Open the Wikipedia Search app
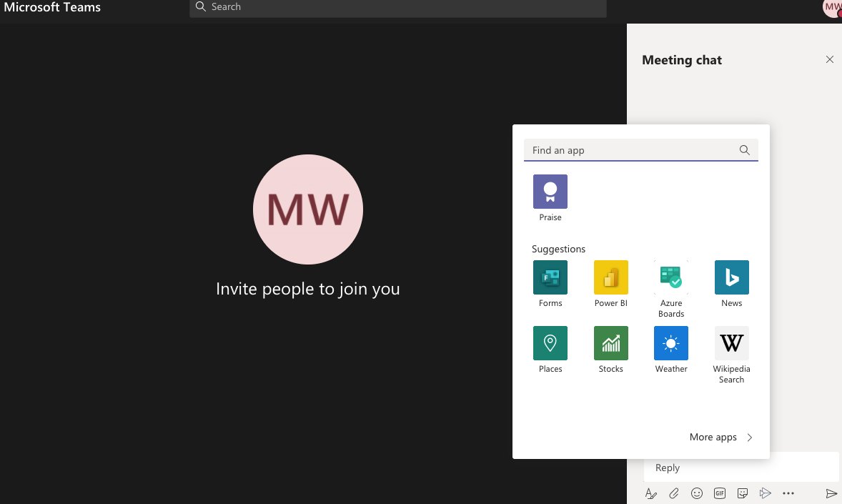The image size is (842, 504). coord(731,343)
